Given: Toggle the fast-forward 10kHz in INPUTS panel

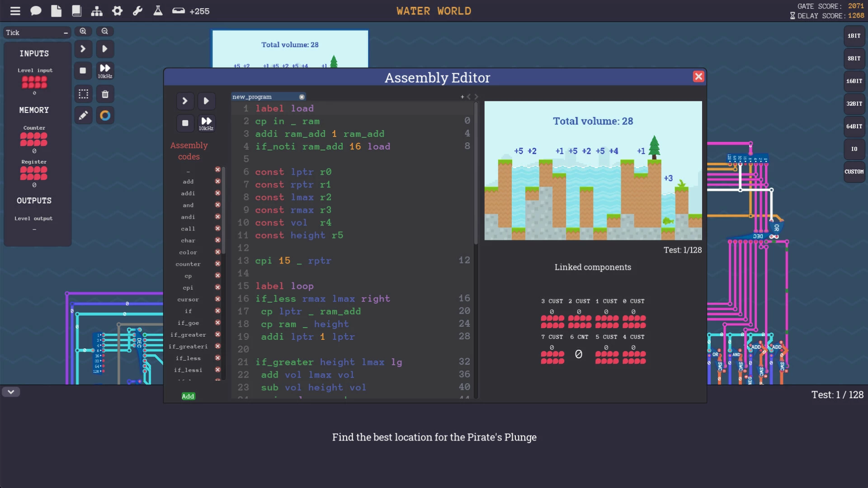Looking at the screenshot, I should coord(104,70).
